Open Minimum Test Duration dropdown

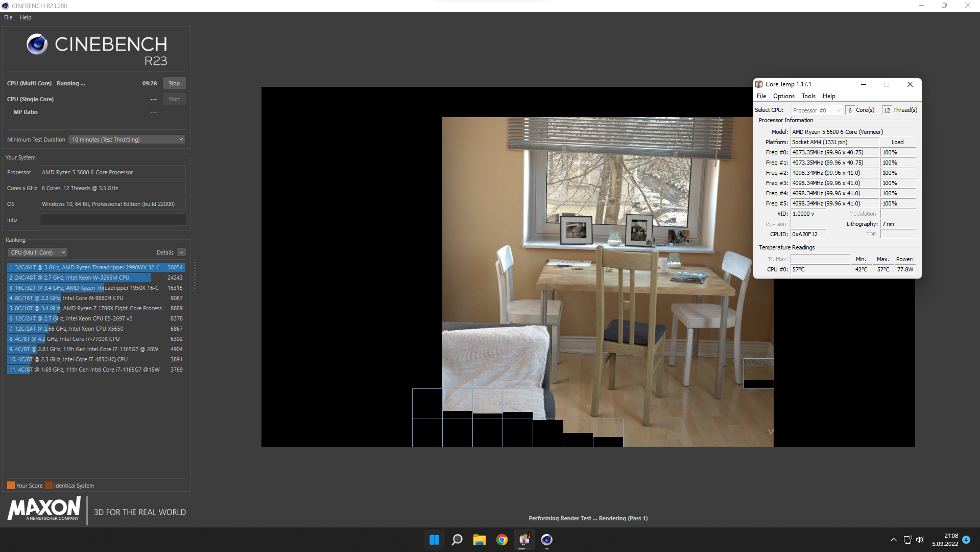pyautogui.click(x=127, y=140)
